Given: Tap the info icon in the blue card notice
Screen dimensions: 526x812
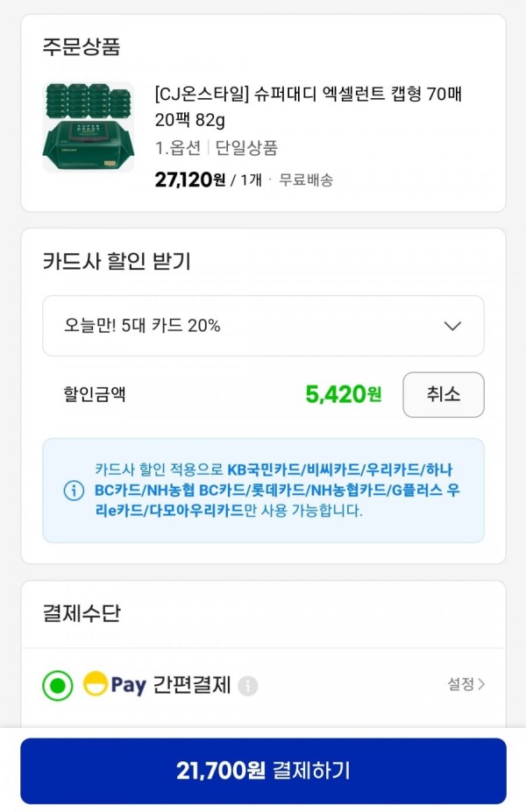Looking at the screenshot, I should tap(74, 490).
